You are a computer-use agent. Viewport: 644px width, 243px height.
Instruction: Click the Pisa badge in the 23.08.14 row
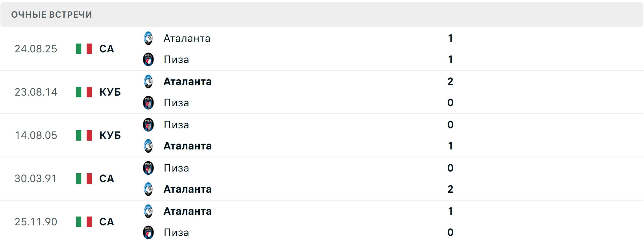pyautogui.click(x=148, y=103)
